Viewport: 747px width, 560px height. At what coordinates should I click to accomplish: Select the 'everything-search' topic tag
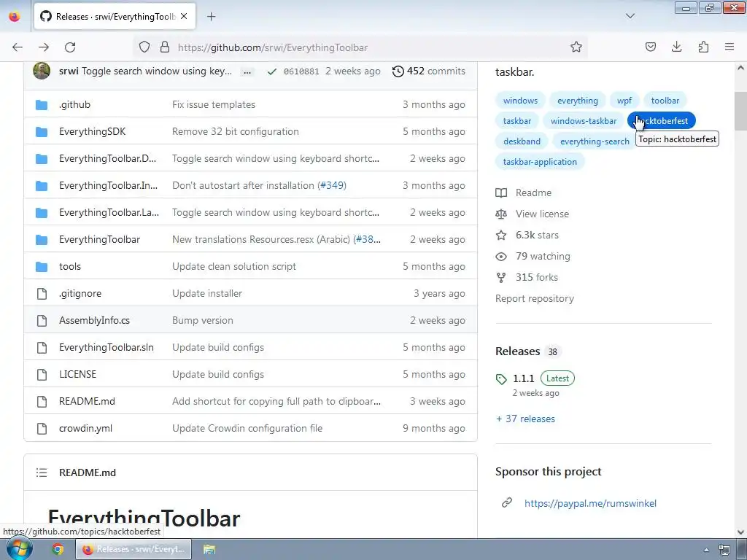point(595,141)
